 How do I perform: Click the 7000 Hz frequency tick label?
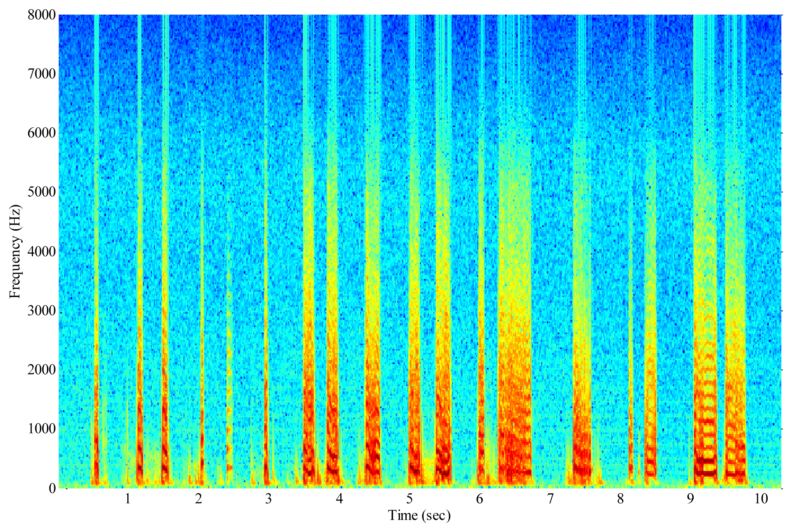[x=42, y=74]
